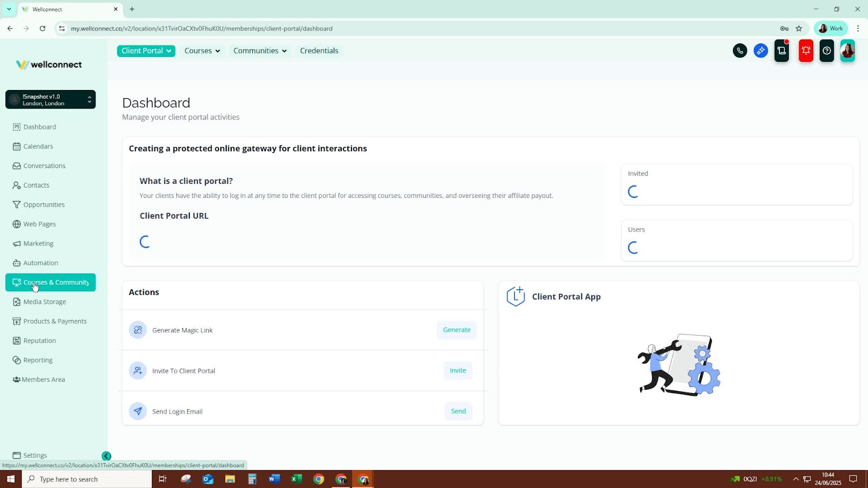Image resolution: width=868 pixels, height=488 pixels.
Task: Open the phone dialer icon
Action: tap(739, 51)
